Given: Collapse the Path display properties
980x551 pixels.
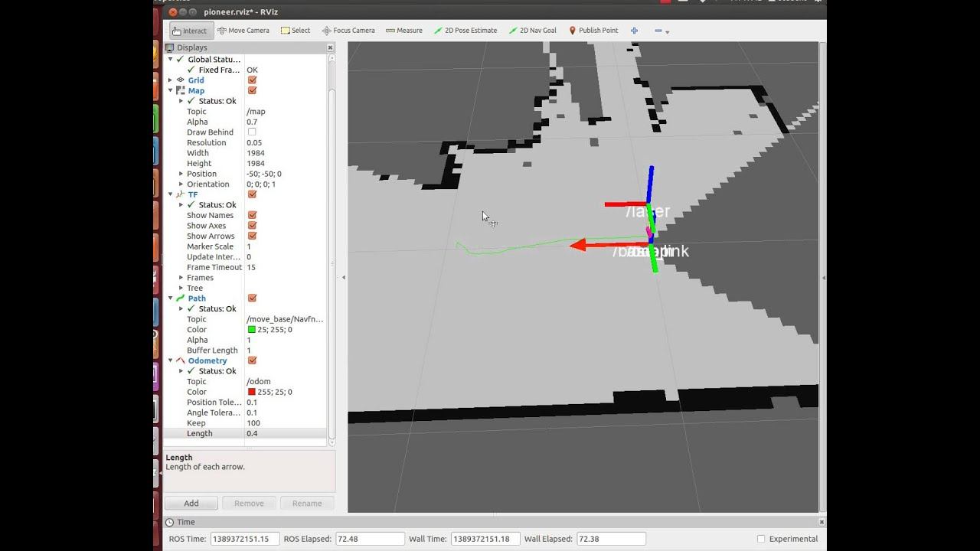Looking at the screenshot, I should tap(171, 298).
